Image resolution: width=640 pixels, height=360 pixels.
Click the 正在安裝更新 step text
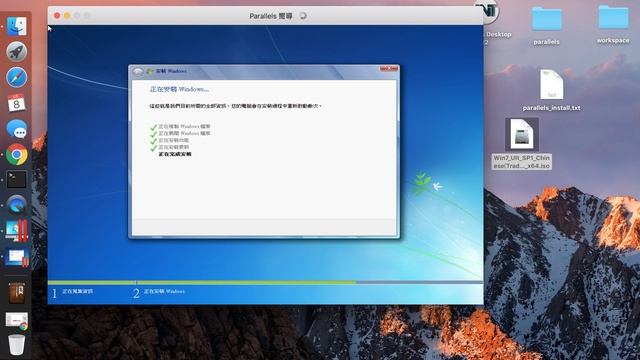[173, 147]
